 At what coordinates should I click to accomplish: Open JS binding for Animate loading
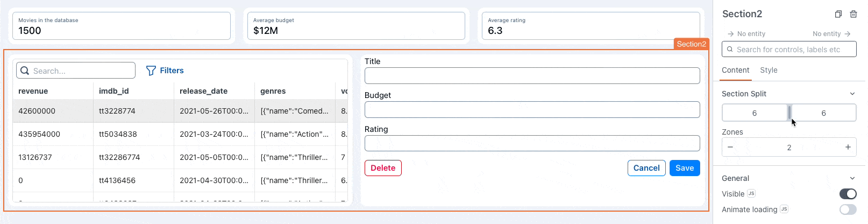pos(784,209)
